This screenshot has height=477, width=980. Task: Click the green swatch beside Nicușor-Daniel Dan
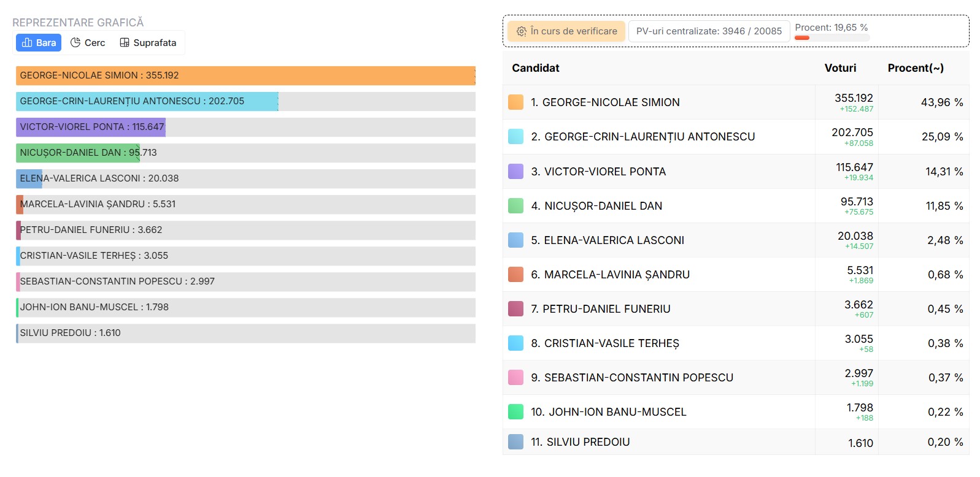click(x=515, y=206)
